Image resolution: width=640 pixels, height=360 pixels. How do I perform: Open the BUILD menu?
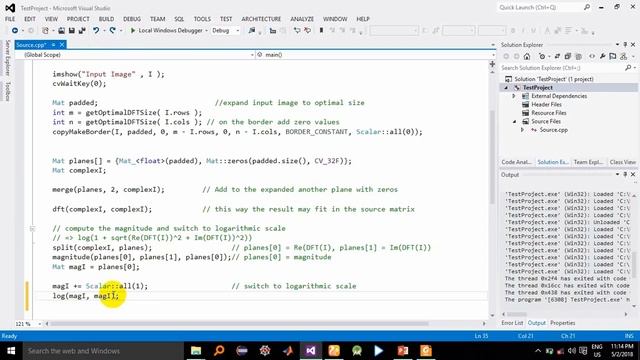click(107, 19)
